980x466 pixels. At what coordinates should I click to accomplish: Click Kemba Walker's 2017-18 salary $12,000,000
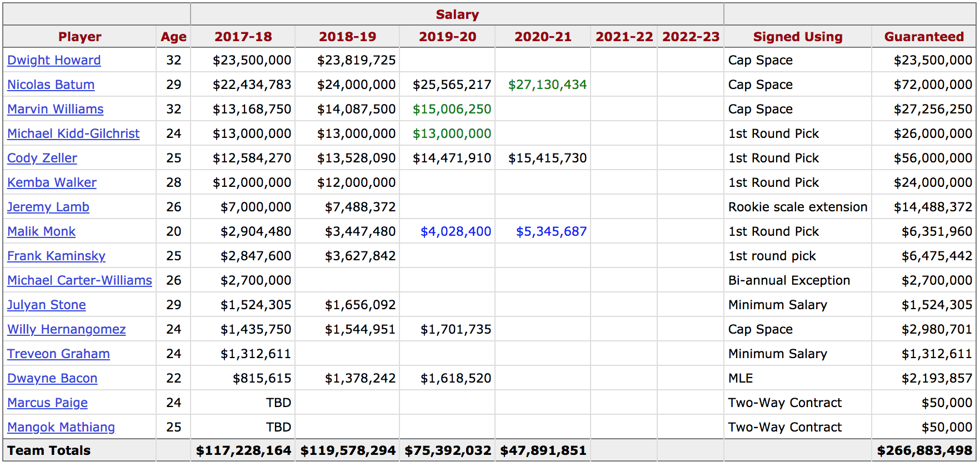[252, 182]
